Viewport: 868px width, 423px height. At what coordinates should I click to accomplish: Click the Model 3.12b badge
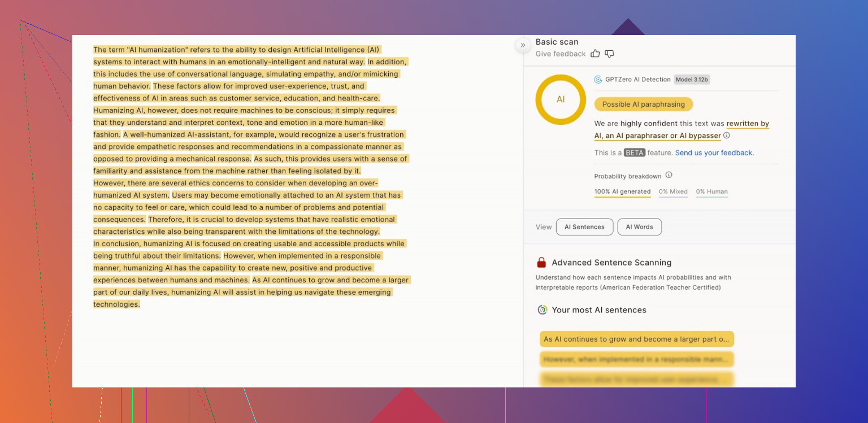coord(692,80)
